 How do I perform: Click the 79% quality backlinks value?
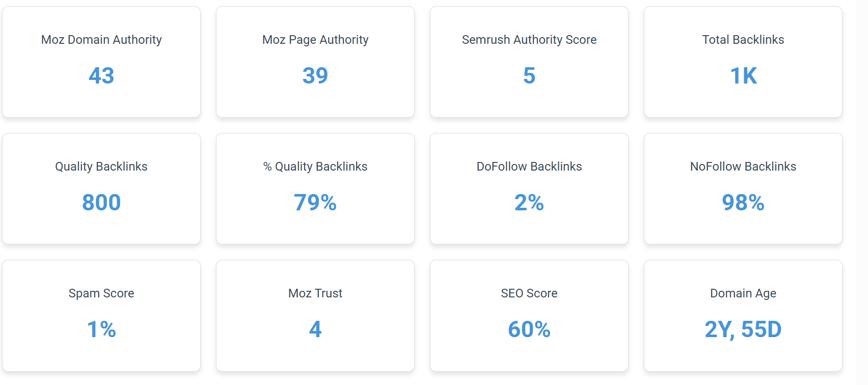(x=315, y=203)
